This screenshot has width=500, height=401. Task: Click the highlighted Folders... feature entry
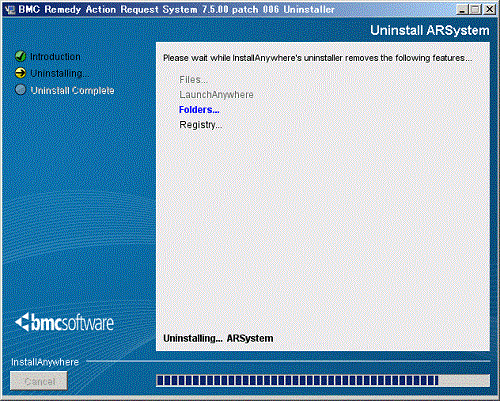pos(199,110)
